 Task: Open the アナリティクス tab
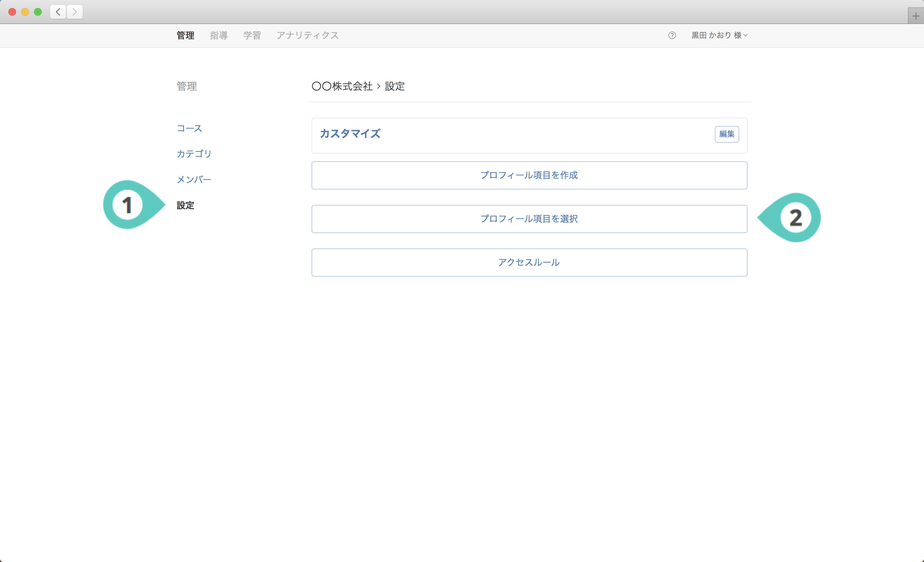(307, 35)
